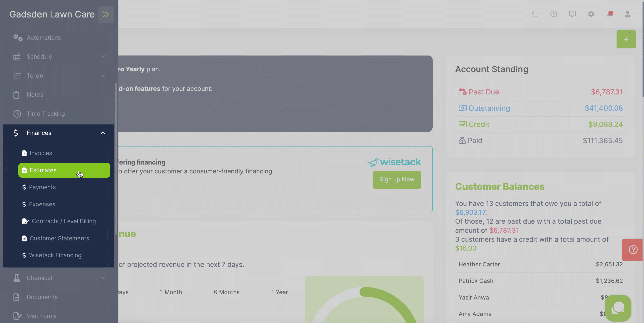
Task: Collapse the sidebar with the double-chevron button
Action: 106,14
